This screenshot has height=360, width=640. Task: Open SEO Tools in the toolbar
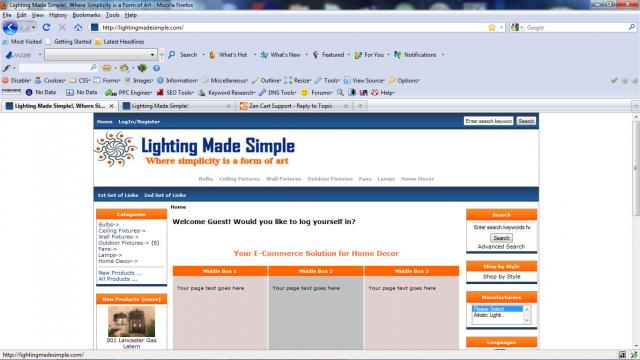pyautogui.click(x=176, y=93)
